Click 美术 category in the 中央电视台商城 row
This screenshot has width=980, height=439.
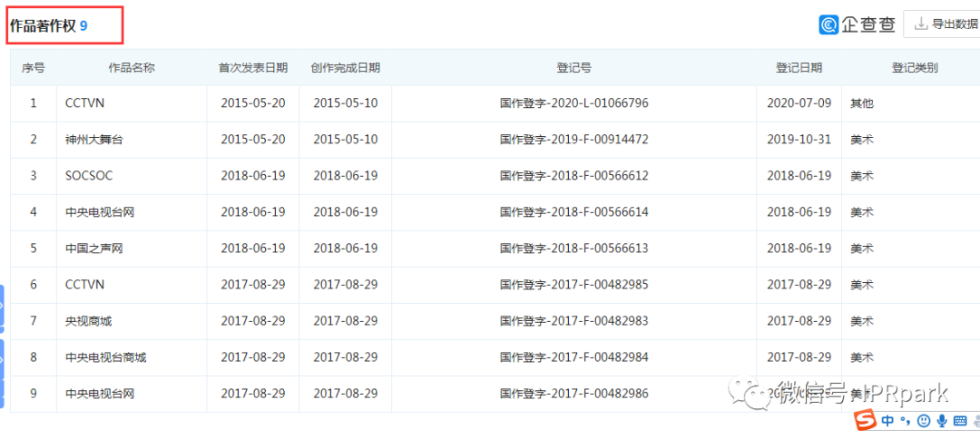(x=861, y=357)
